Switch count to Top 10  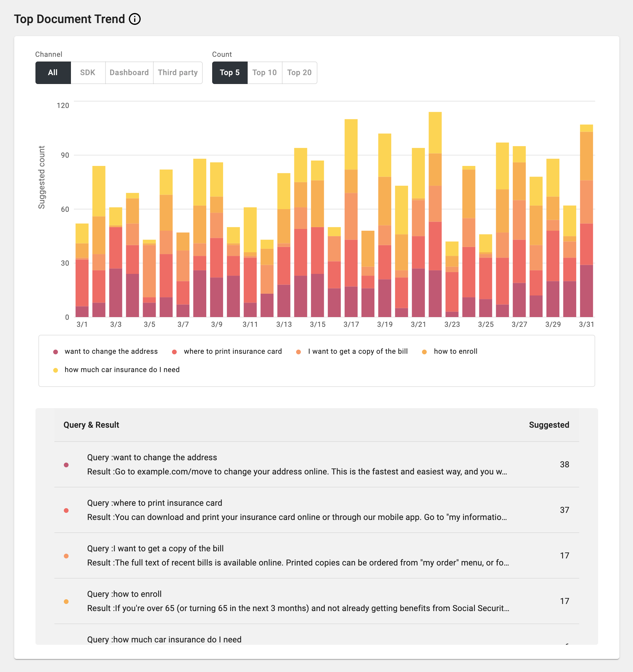tap(264, 73)
